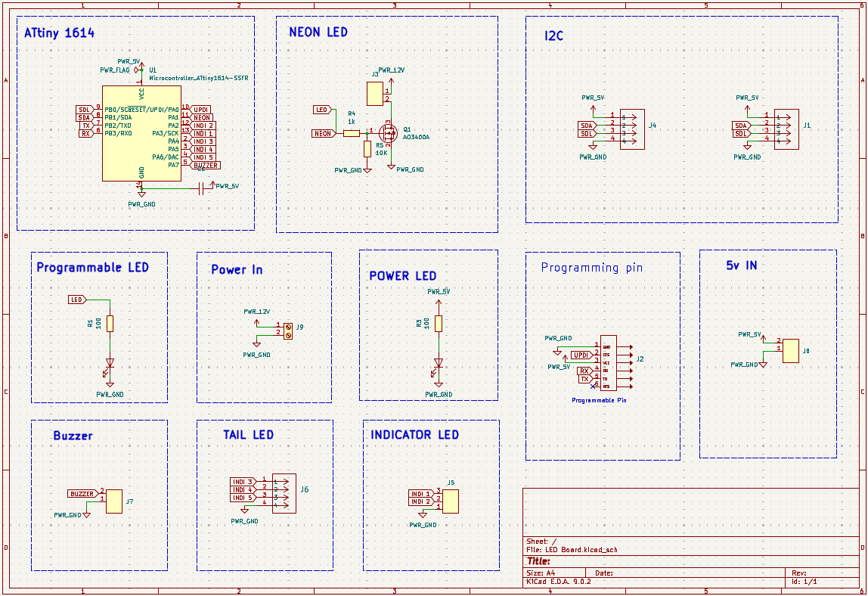Image resolution: width=868 pixels, height=596 pixels.
Task: Select the J4 connector symbol in I2C
Action: (632, 129)
